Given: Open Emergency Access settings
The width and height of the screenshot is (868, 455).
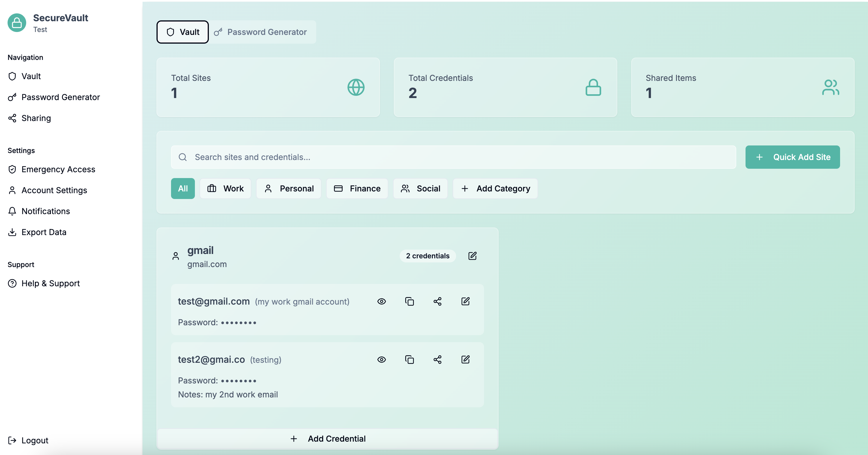Looking at the screenshot, I should [x=58, y=169].
